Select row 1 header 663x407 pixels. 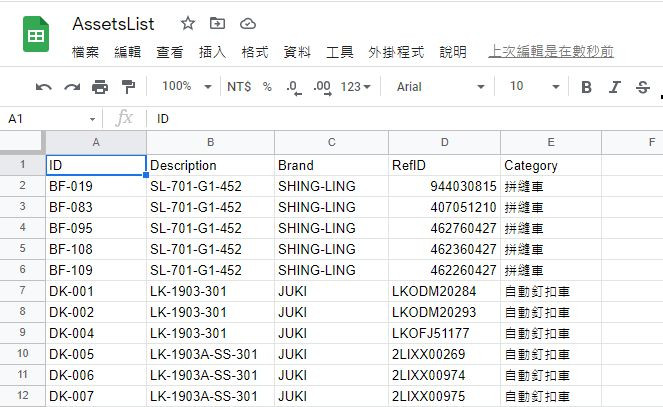tap(22, 164)
